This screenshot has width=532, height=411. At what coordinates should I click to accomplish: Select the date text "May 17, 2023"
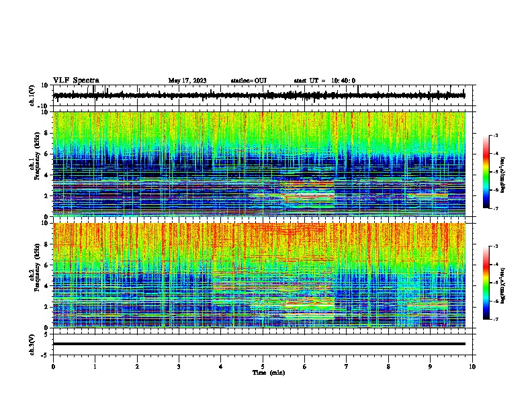coord(187,81)
